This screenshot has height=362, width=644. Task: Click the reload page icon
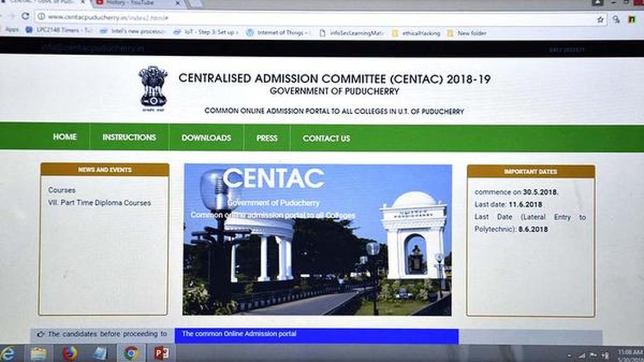pos(25,17)
